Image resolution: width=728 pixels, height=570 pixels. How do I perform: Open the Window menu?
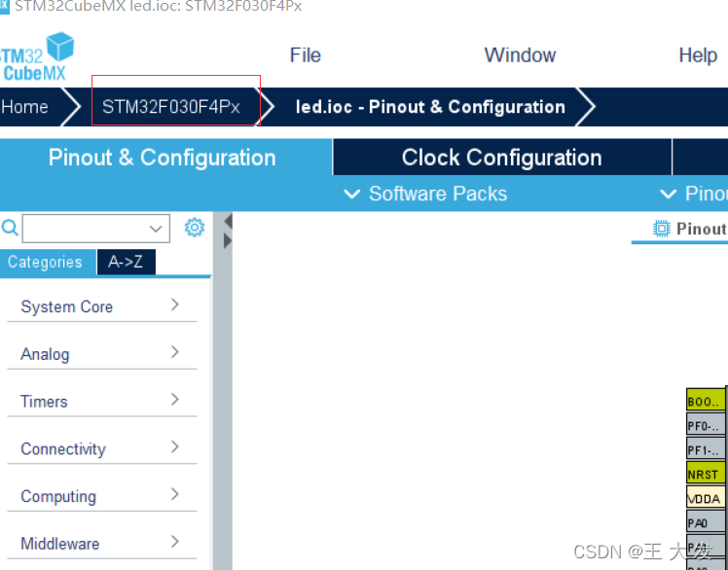click(520, 55)
